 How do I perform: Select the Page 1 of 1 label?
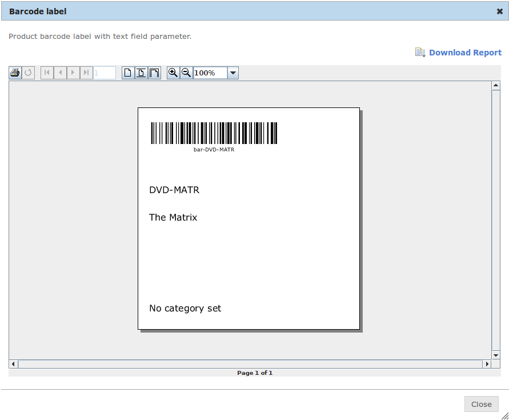click(254, 373)
